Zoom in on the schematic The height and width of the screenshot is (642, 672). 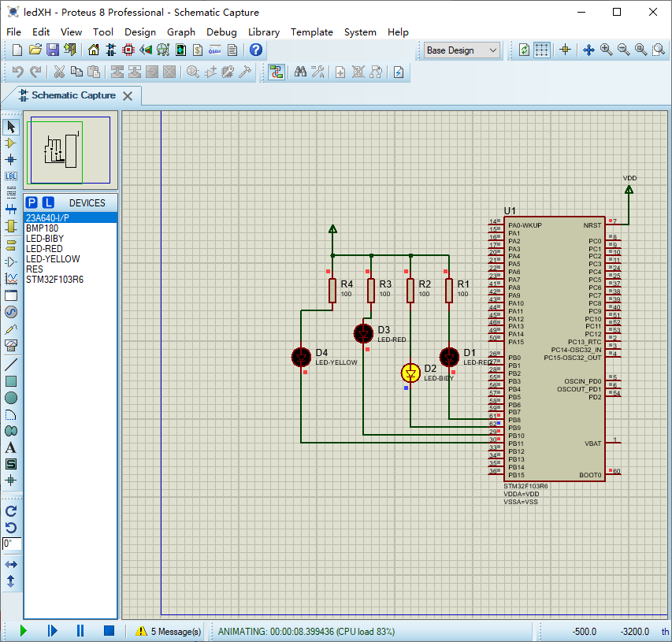(x=607, y=50)
